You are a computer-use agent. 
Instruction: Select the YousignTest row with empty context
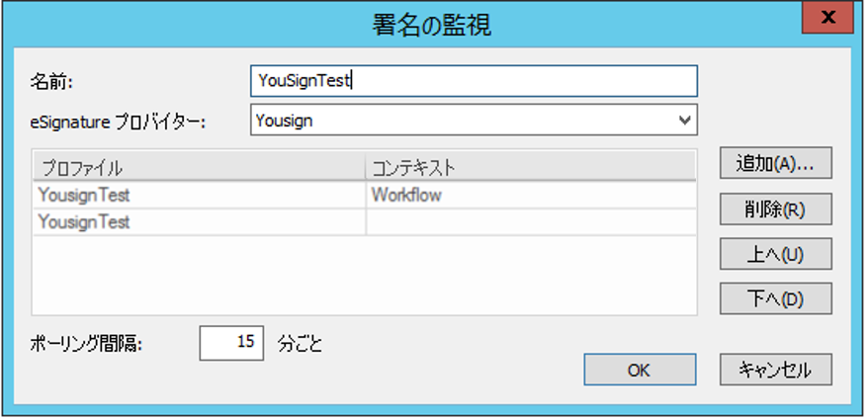tap(364, 222)
